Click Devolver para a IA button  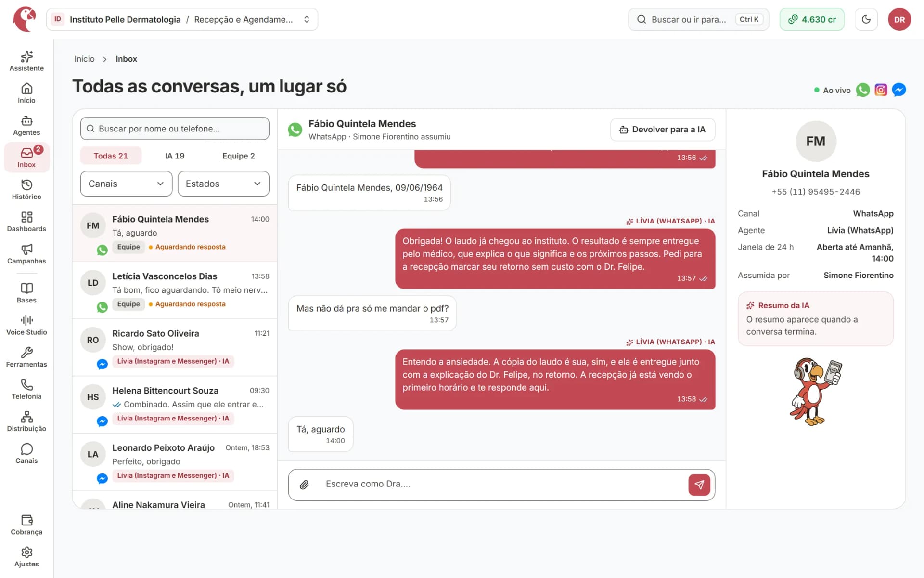click(x=663, y=130)
